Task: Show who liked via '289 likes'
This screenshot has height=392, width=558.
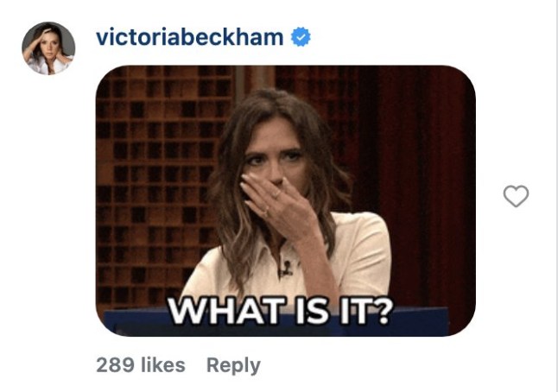Action: 141,365
